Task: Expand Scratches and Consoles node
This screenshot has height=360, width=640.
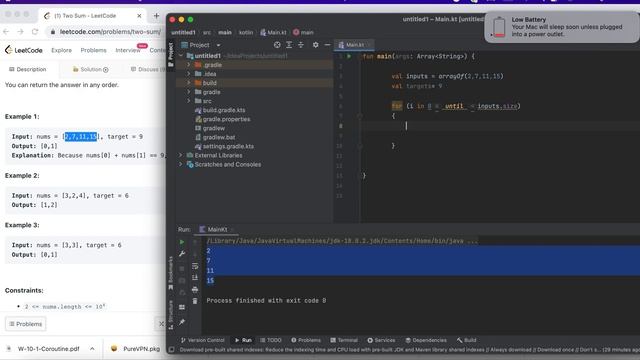Action: 181,164
